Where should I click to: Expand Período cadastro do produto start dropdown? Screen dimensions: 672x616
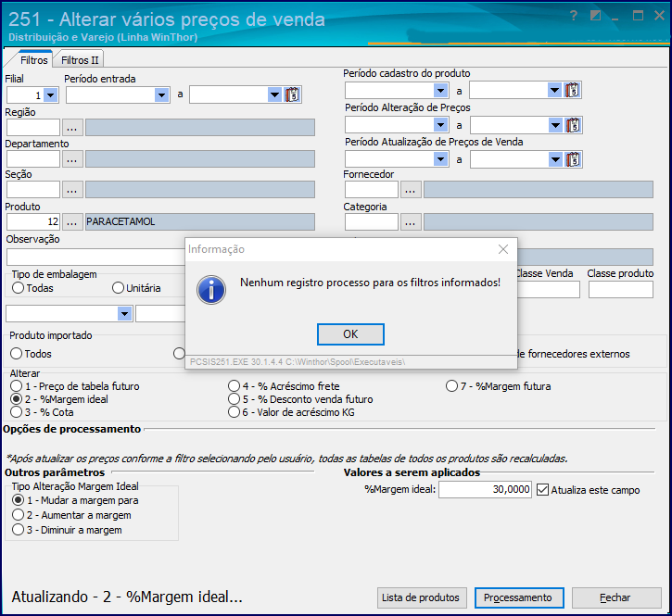(440, 91)
